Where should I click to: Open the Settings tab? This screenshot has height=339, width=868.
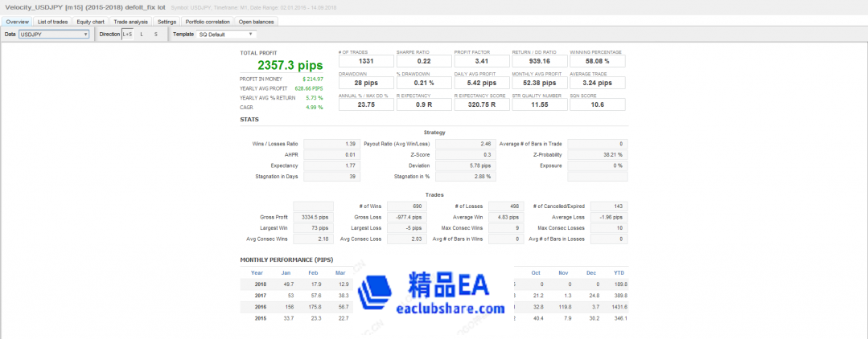click(x=167, y=22)
